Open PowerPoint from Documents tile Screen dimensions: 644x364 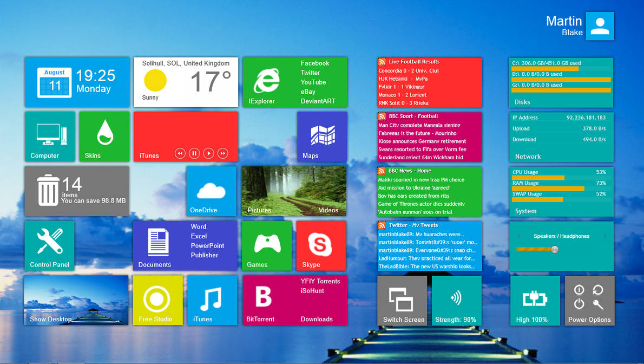click(207, 245)
